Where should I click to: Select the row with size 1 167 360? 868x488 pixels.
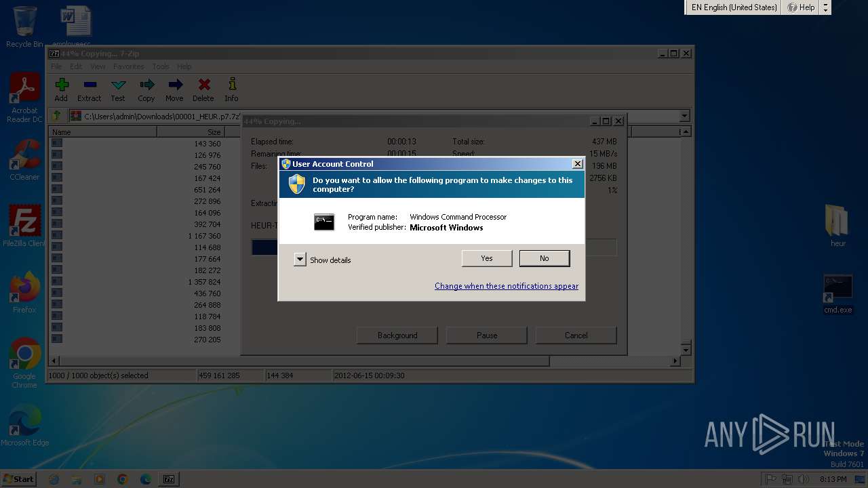coord(138,236)
